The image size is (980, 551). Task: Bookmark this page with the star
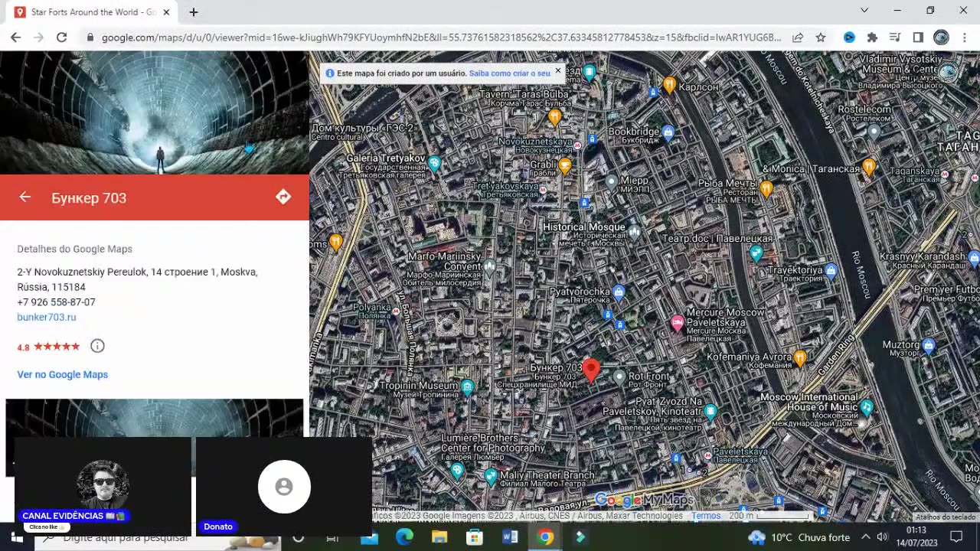[x=821, y=37]
